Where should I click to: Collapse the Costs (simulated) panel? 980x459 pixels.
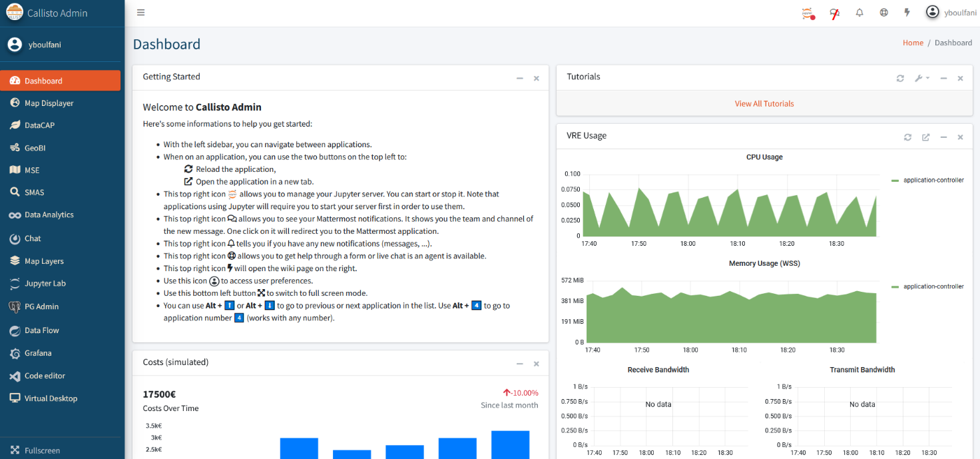point(519,364)
